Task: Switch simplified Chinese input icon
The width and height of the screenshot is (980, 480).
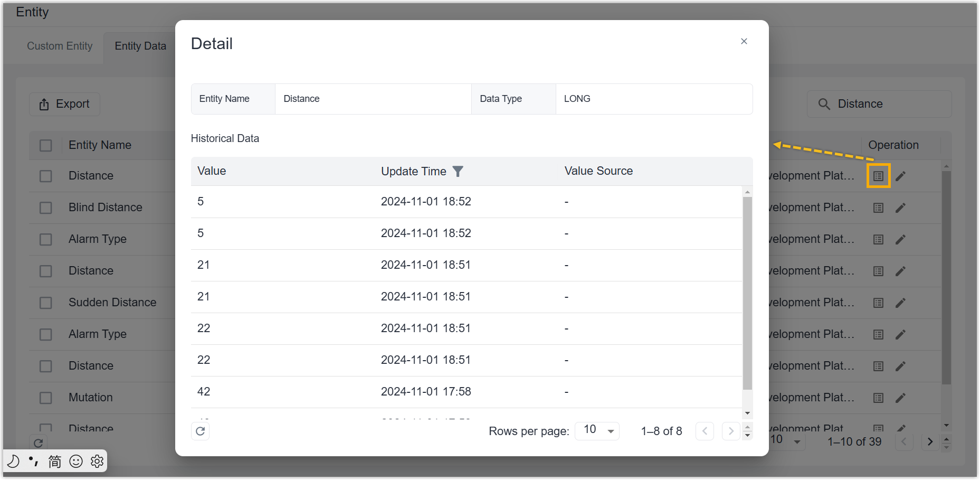Action: [x=55, y=462]
